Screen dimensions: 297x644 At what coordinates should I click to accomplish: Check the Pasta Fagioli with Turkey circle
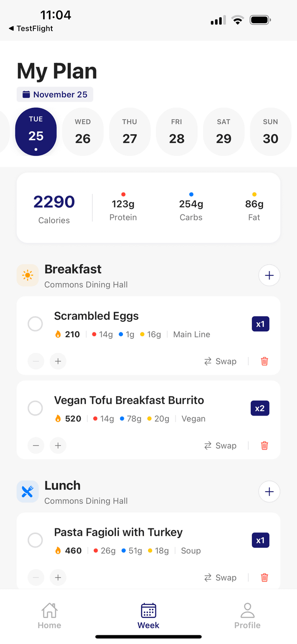pos(35,540)
